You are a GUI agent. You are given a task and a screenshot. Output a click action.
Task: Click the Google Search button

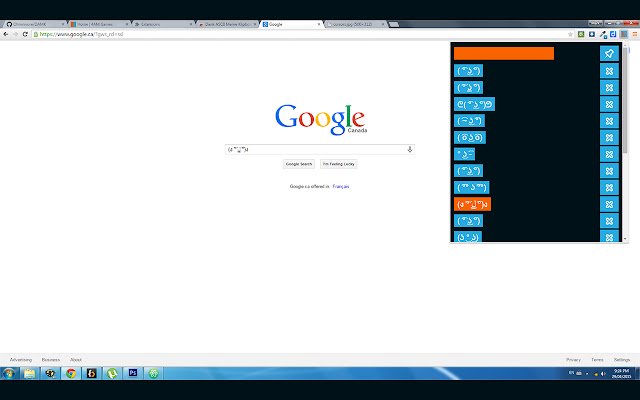[x=299, y=164]
